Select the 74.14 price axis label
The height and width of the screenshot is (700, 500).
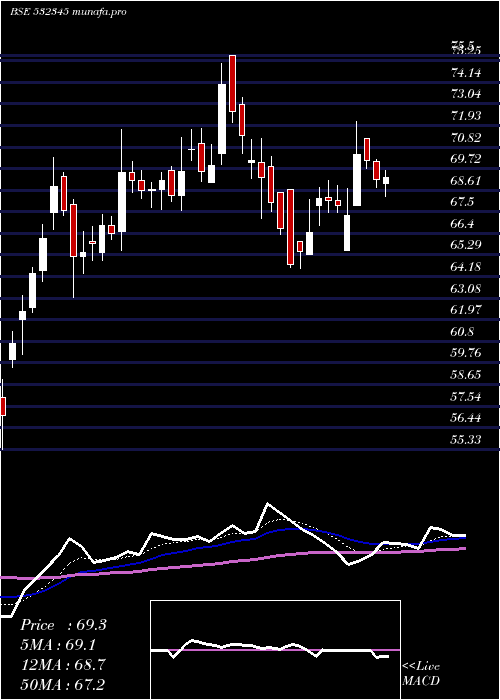coord(467,72)
